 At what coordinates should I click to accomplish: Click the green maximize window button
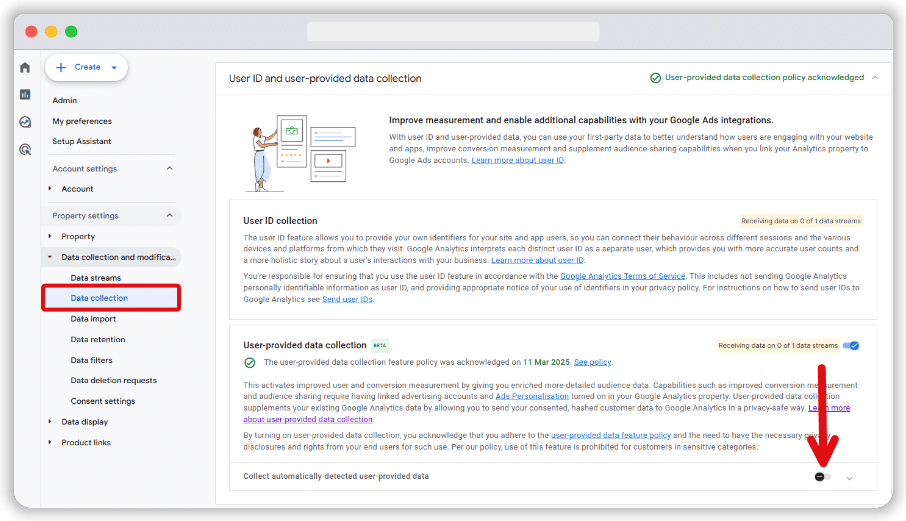(x=71, y=31)
